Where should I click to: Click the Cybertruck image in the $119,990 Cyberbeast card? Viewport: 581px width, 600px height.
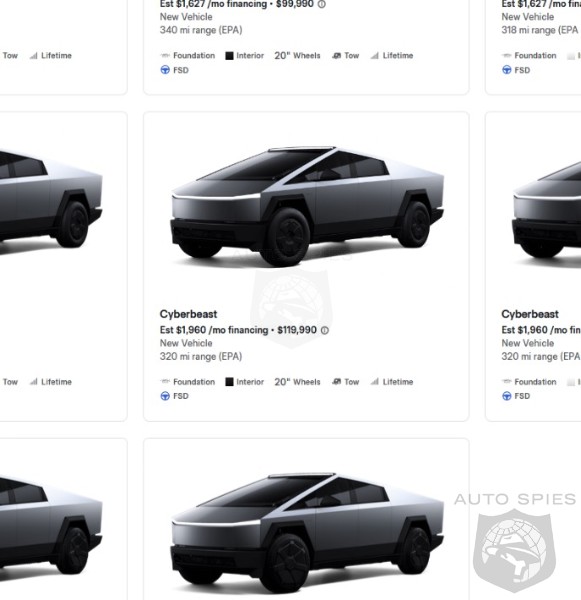coord(307,207)
